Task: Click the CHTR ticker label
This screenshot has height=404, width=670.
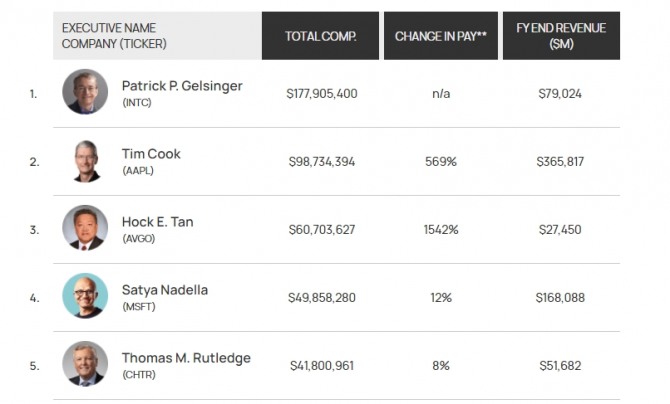Action: click(138, 375)
